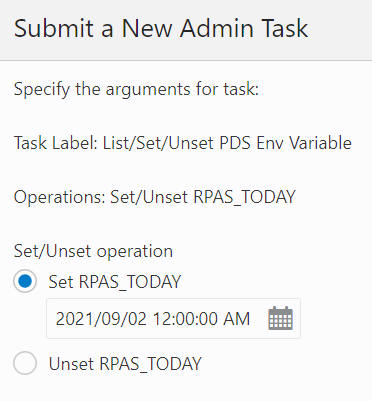Click the year 2021 in date field
Image resolution: width=372 pixels, height=401 pixels.
pos(73,319)
